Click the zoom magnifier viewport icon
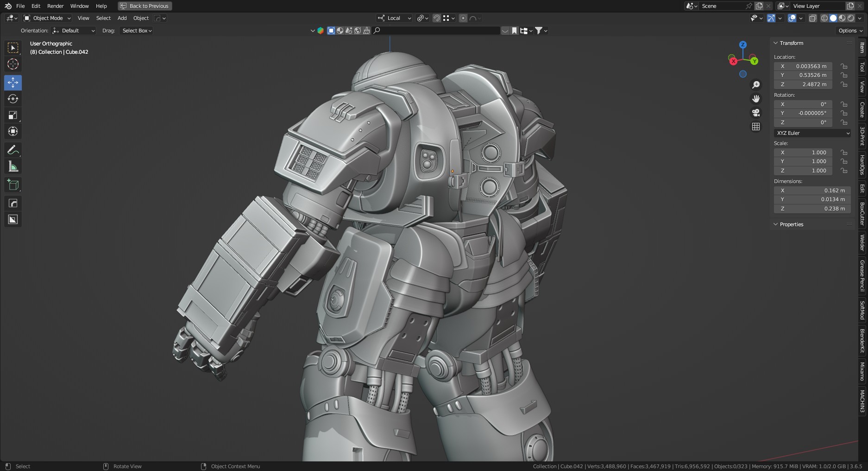The width and height of the screenshot is (868, 471). coord(756,85)
